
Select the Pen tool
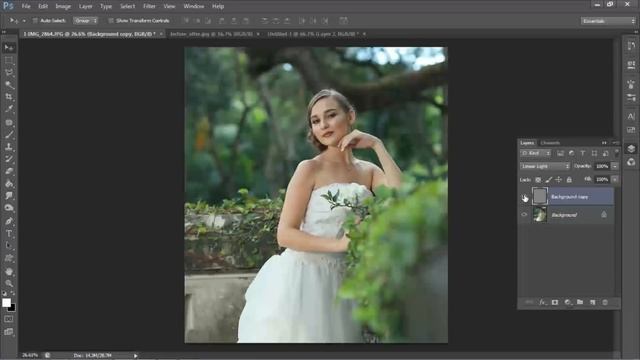click(x=9, y=221)
